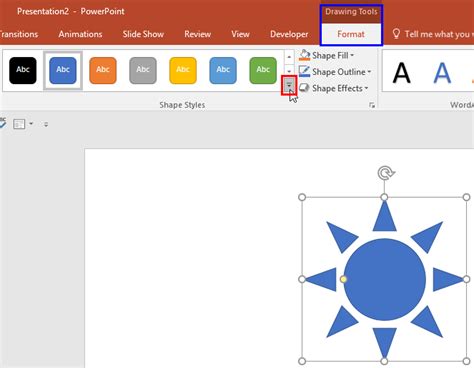This screenshot has height=368, width=474.
Task: Click the lightbulb Tell me icon
Action: 396,34
